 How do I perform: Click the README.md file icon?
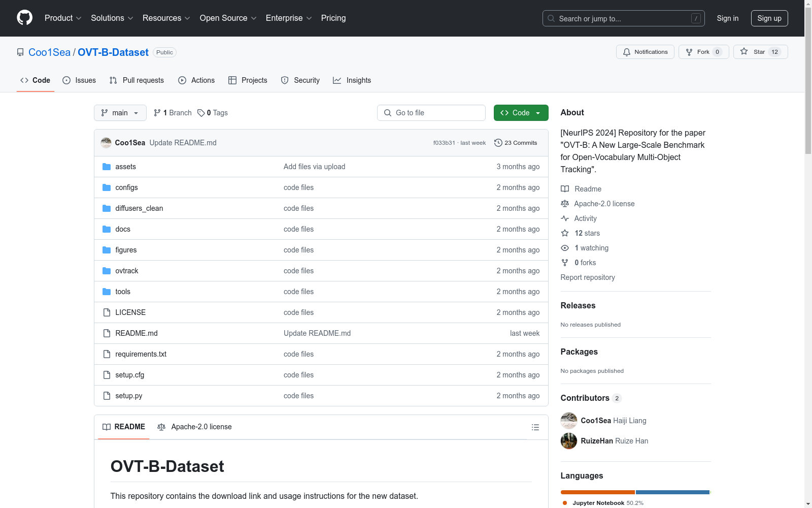tap(107, 333)
